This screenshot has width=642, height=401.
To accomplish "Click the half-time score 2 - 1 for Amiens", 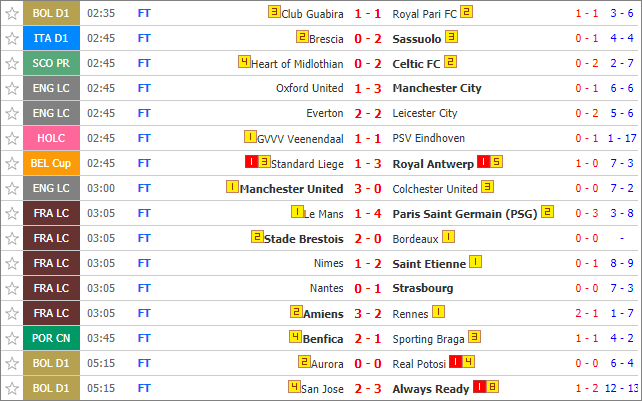I will [587, 313].
